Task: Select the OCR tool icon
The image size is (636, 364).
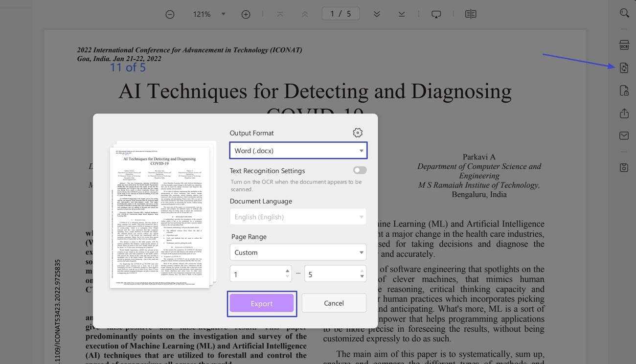Action: (624, 45)
